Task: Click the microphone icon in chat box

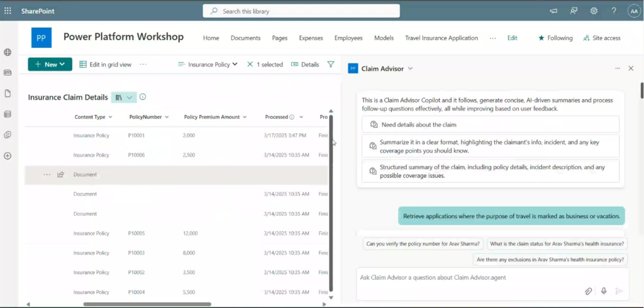Action: [604, 291]
